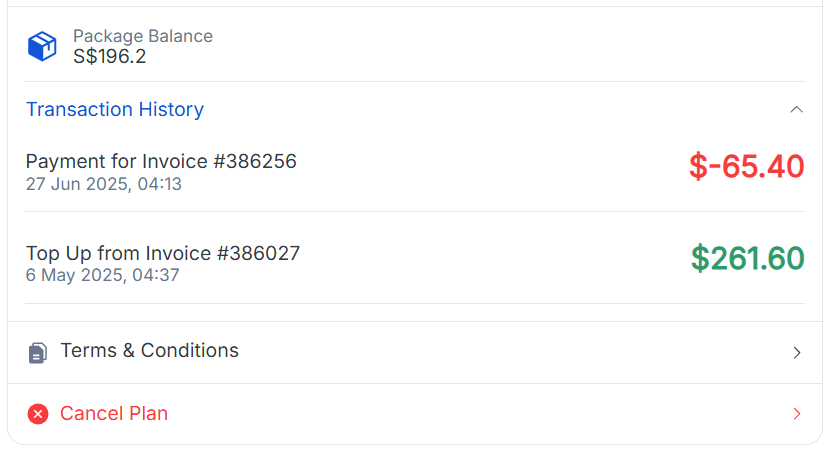Click the Transaction History heading
831x451 pixels.
(115, 109)
